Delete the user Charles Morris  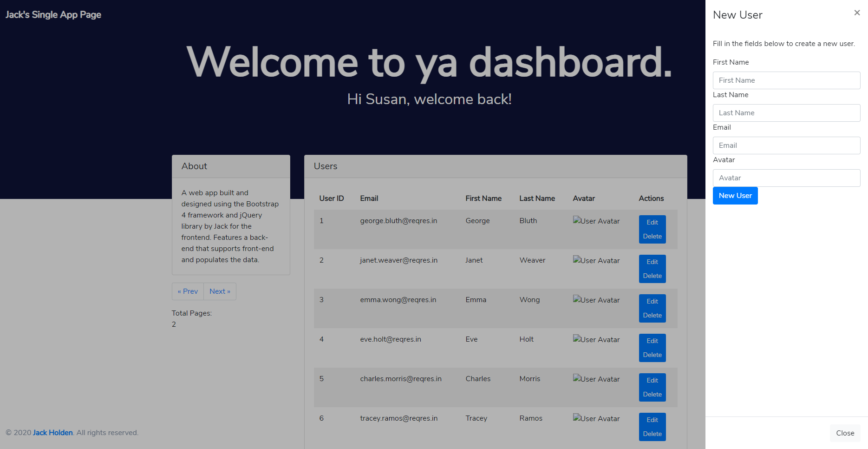pos(652,394)
